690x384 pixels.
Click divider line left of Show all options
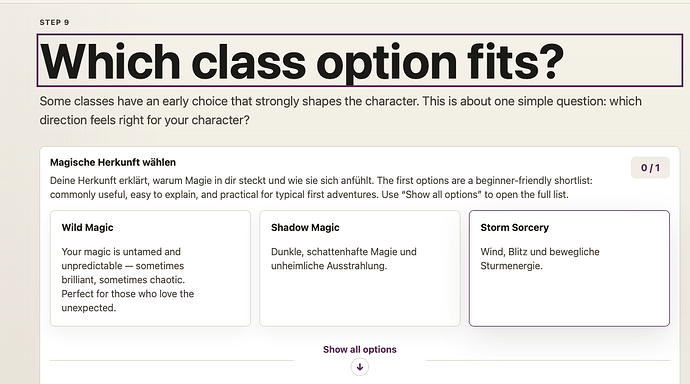click(172, 360)
